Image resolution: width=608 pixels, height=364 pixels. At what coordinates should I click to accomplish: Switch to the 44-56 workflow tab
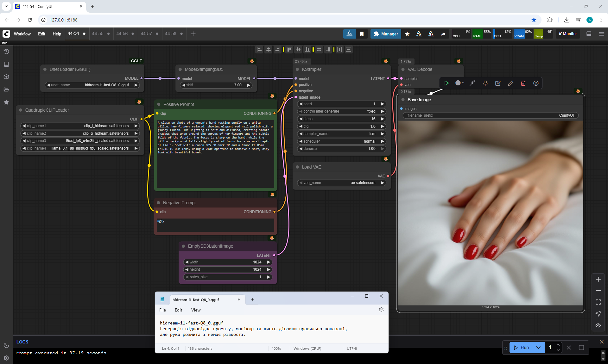[x=122, y=34]
